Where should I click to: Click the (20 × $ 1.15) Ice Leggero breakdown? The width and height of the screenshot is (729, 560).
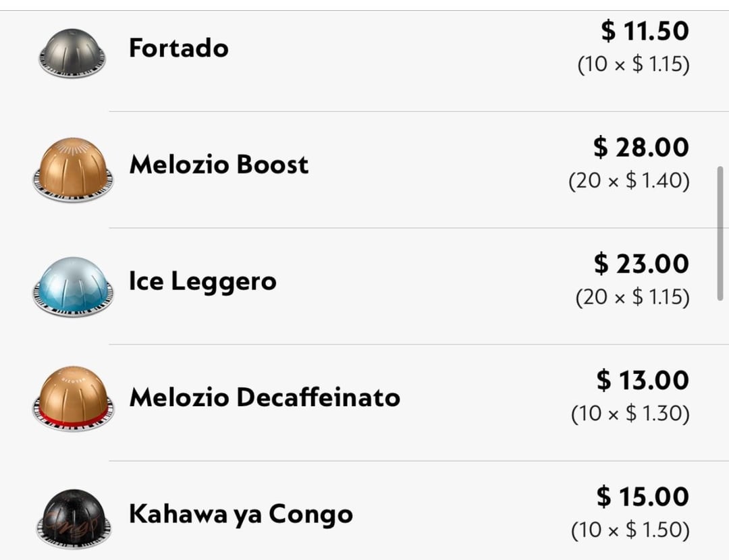pos(632,297)
